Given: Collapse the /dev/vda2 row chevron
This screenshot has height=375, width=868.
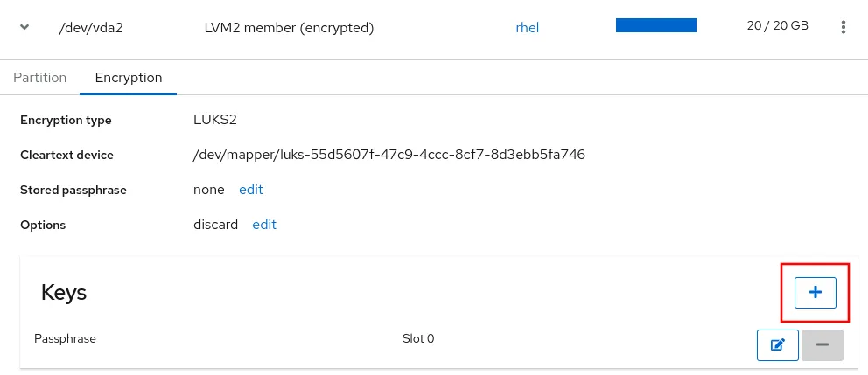Looking at the screenshot, I should pos(24,27).
